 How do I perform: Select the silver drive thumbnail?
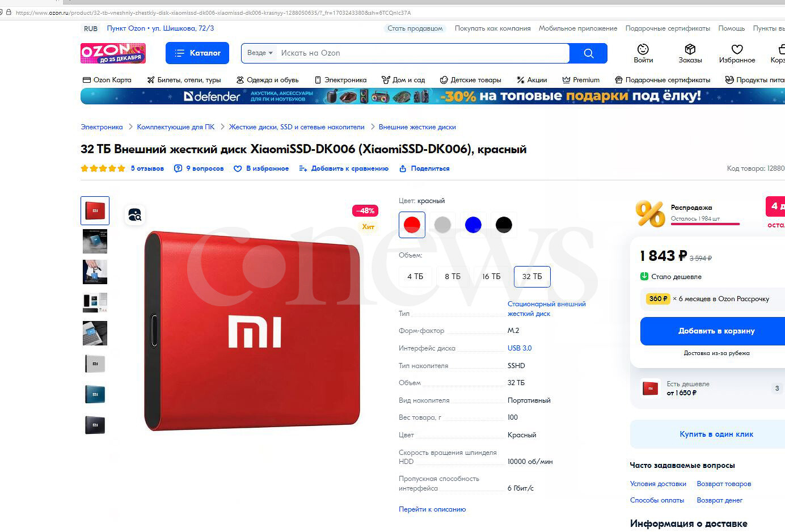click(x=95, y=364)
